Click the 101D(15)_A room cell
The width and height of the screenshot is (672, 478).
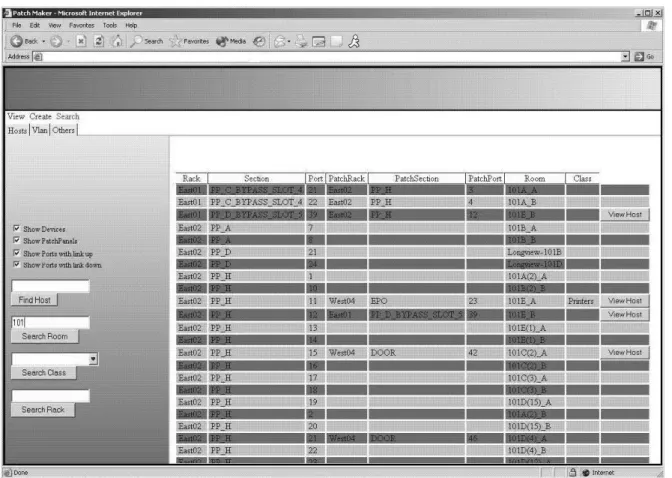tap(534, 402)
